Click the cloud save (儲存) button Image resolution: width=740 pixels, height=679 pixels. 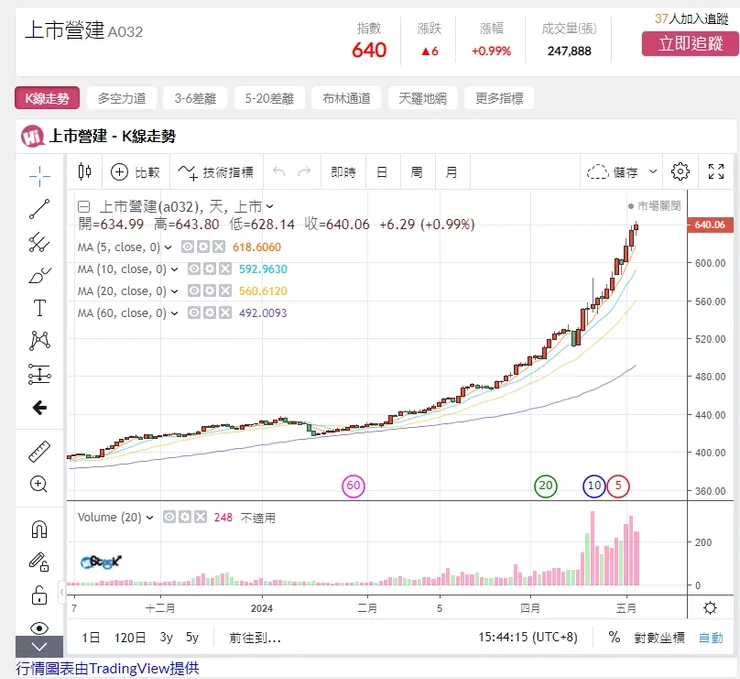(x=613, y=172)
